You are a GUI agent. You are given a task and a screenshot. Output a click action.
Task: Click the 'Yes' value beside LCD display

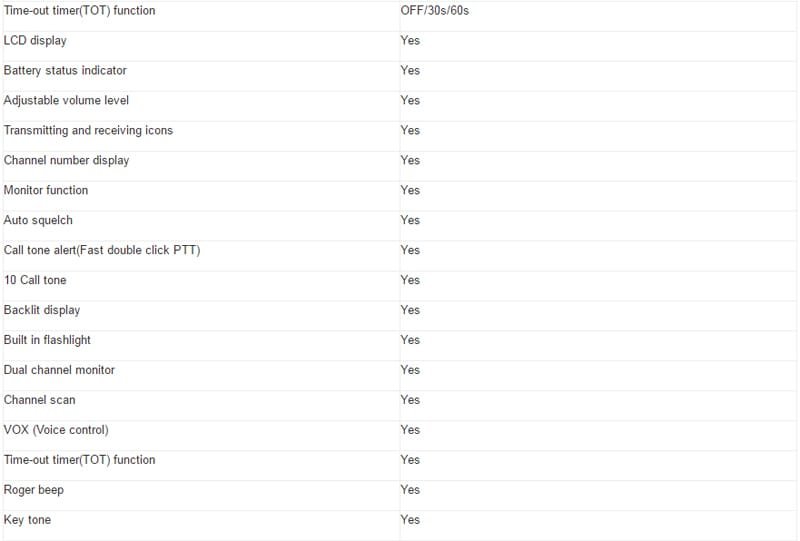pyautogui.click(x=410, y=41)
